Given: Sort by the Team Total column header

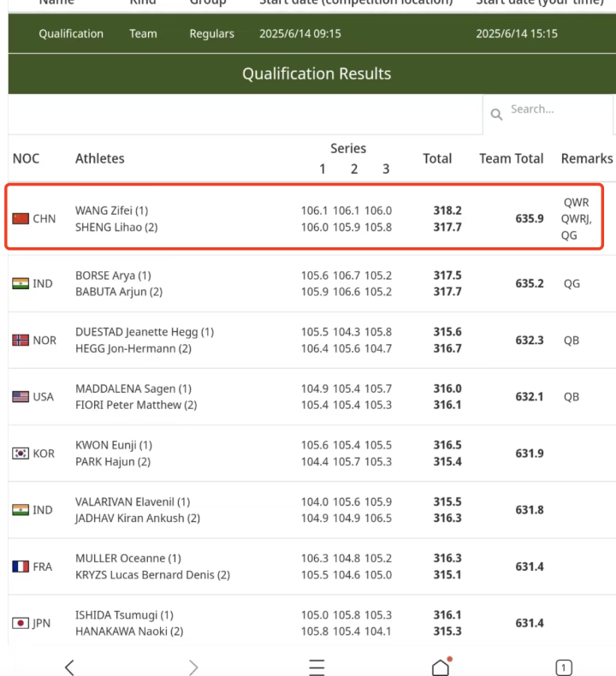Looking at the screenshot, I should (x=511, y=158).
